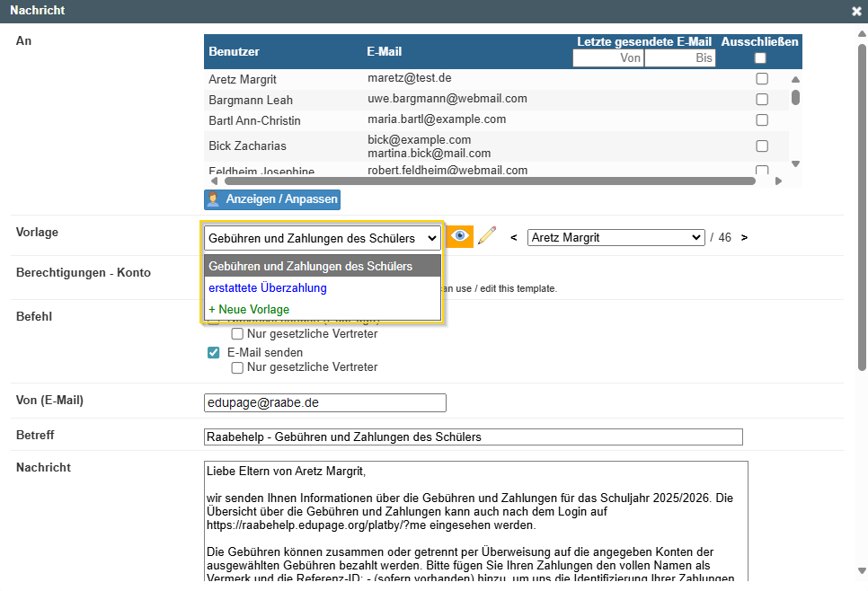Go to previous recipient with the < arrow
This screenshot has height=591, width=868.
point(514,237)
